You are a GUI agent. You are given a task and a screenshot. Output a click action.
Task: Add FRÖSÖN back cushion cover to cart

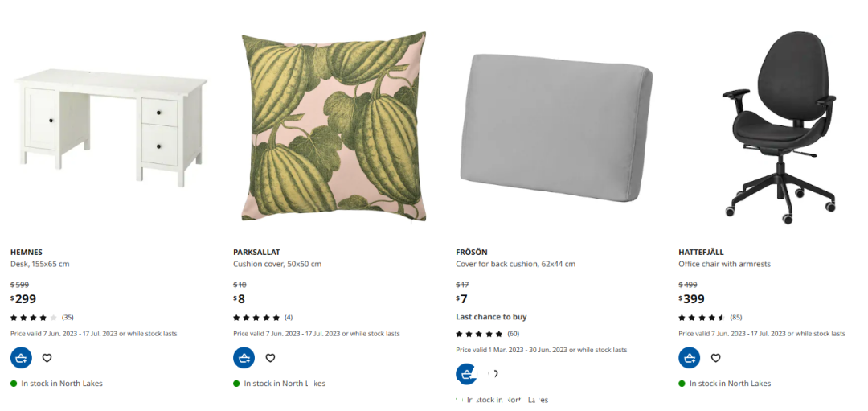tap(467, 374)
